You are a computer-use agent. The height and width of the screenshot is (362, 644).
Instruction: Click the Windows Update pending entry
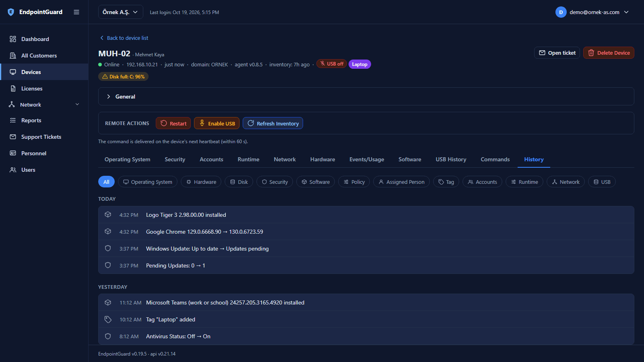[366, 249]
